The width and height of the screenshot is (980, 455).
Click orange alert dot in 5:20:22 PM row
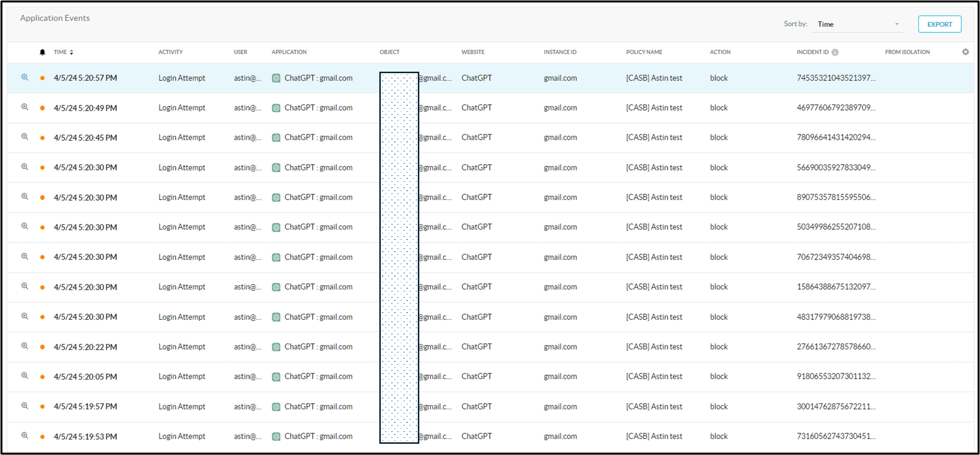42,347
